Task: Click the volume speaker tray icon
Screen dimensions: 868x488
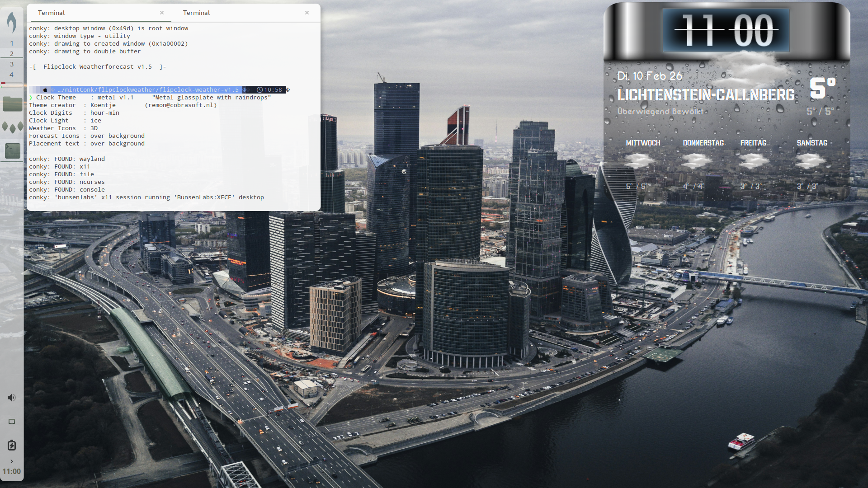Action: [x=12, y=398]
